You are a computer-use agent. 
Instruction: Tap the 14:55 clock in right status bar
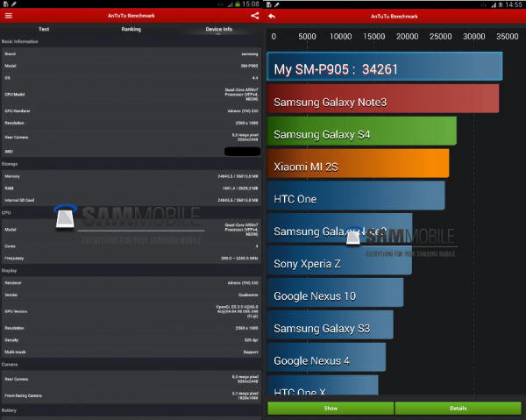[514, 4]
